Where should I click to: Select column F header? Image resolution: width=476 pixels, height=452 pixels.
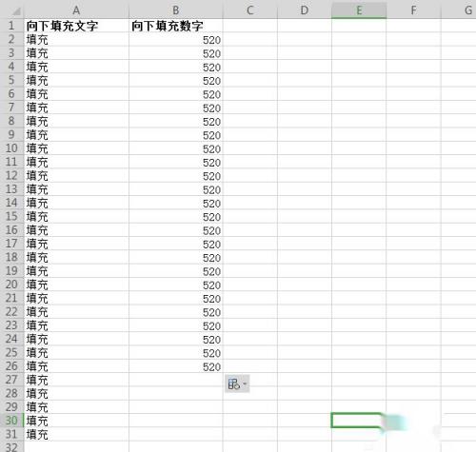click(x=413, y=10)
